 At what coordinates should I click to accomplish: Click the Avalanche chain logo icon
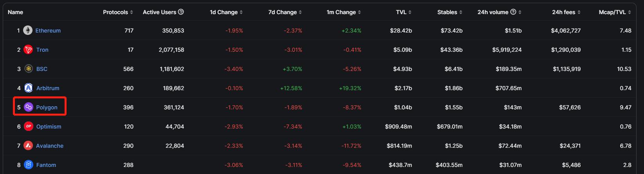tap(28, 146)
